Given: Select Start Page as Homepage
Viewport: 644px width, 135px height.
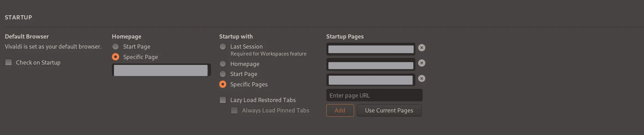Looking at the screenshot, I should pyautogui.click(x=116, y=47).
